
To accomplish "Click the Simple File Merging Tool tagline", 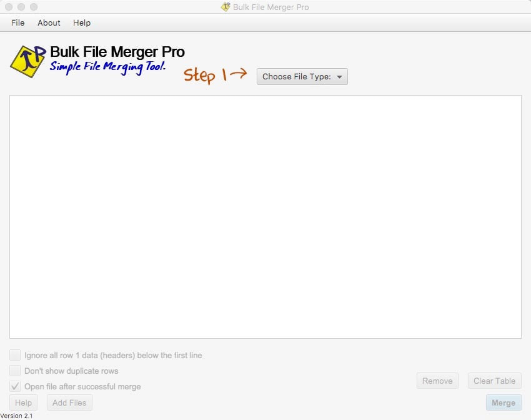I will (107, 67).
